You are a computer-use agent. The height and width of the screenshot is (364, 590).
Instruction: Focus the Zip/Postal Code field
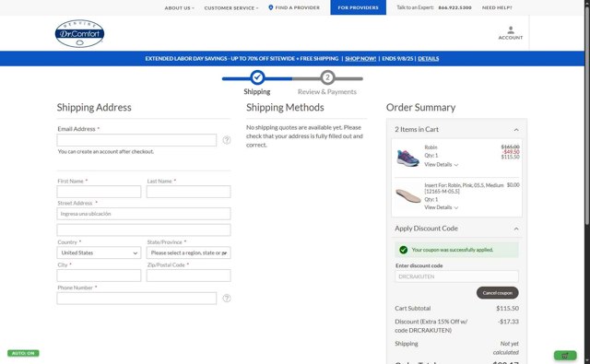pos(188,276)
